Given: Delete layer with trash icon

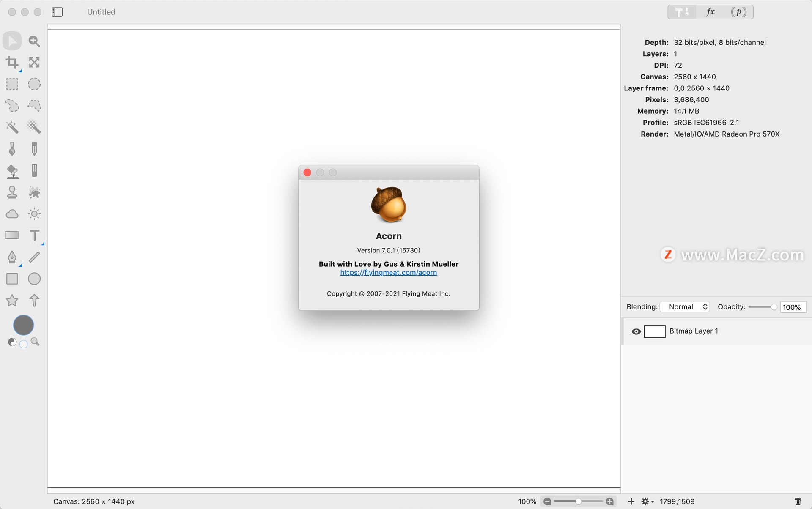Looking at the screenshot, I should pyautogui.click(x=798, y=501).
